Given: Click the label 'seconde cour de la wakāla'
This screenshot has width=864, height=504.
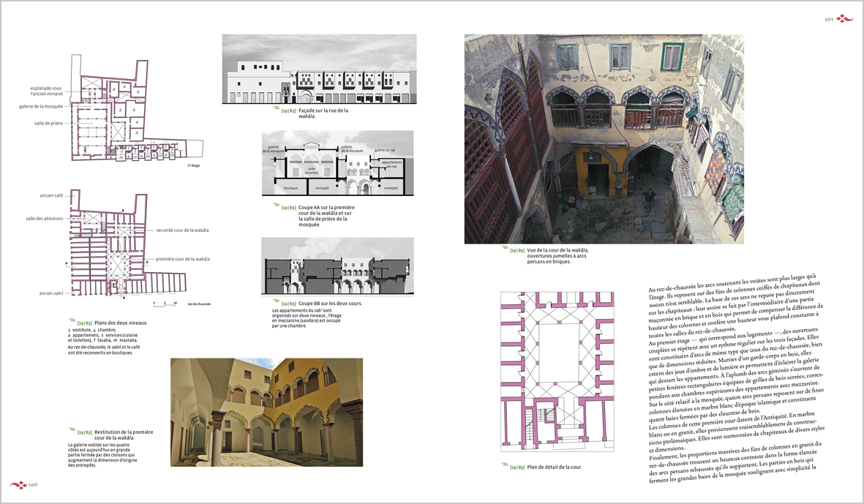Looking at the screenshot, I should click(x=182, y=230).
